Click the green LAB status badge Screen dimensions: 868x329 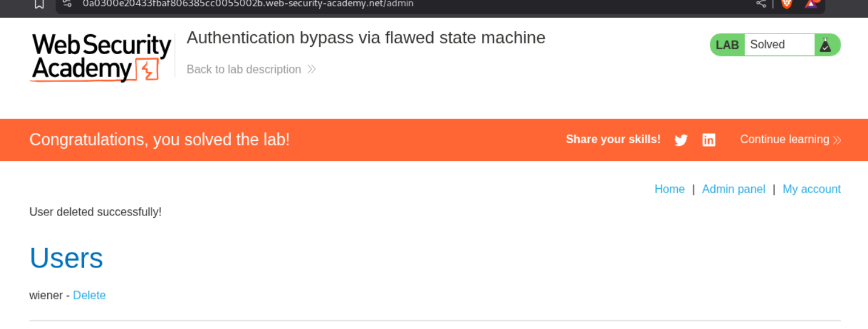click(727, 45)
